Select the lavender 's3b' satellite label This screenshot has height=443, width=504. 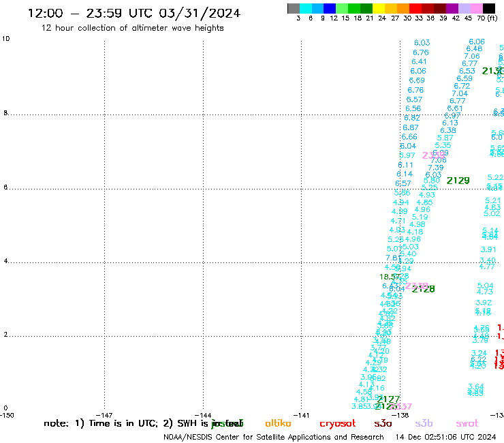(424, 423)
